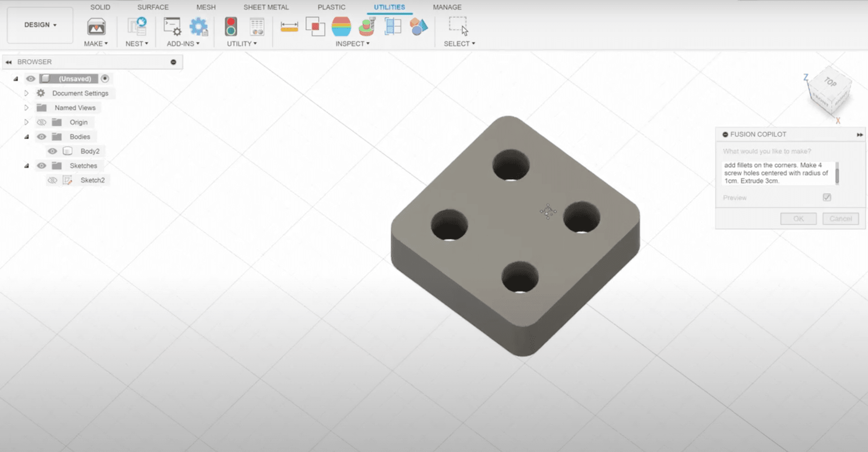The width and height of the screenshot is (868, 452).
Task: Open the Nest tool icon
Action: tap(137, 27)
